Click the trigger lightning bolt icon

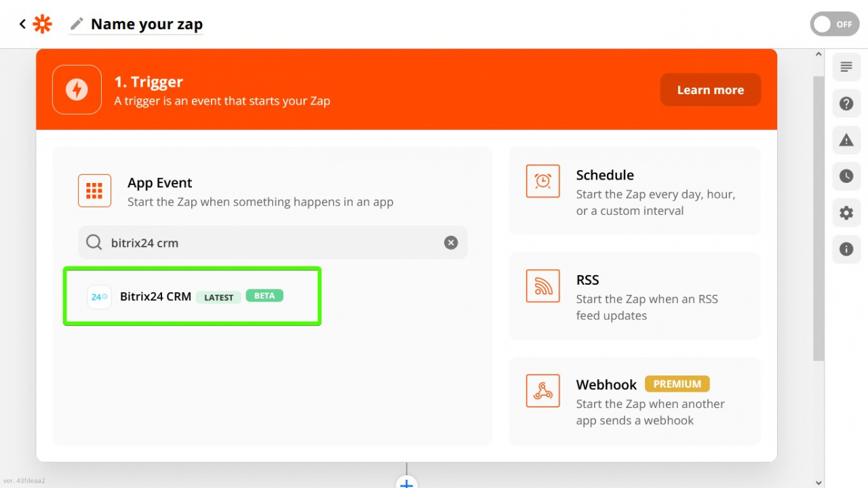pyautogui.click(x=77, y=89)
